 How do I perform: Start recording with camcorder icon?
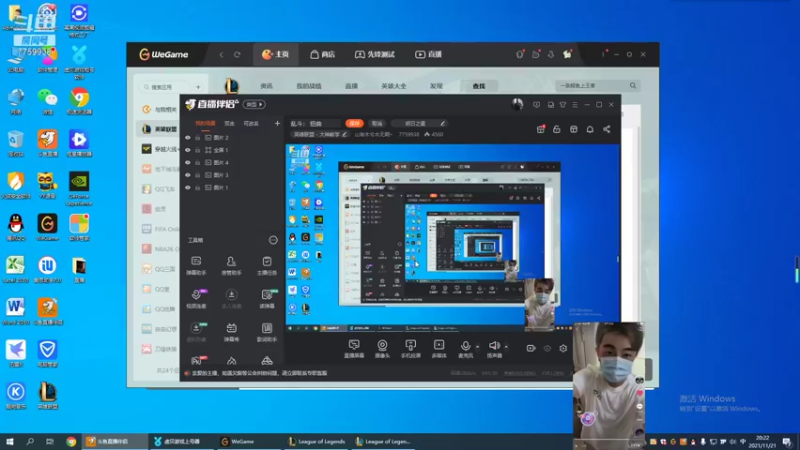[x=531, y=348]
